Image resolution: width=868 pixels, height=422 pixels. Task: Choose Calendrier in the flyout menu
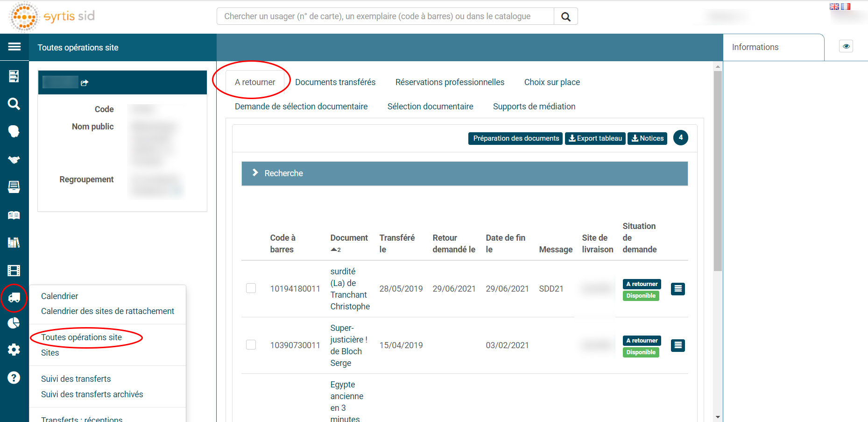[x=59, y=296]
